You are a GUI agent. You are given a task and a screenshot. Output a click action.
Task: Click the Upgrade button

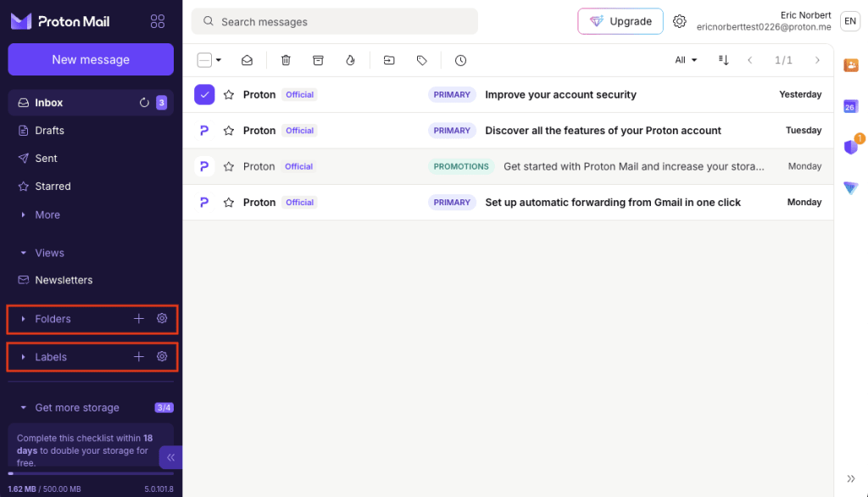pyautogui.click(x=620, y=21)
